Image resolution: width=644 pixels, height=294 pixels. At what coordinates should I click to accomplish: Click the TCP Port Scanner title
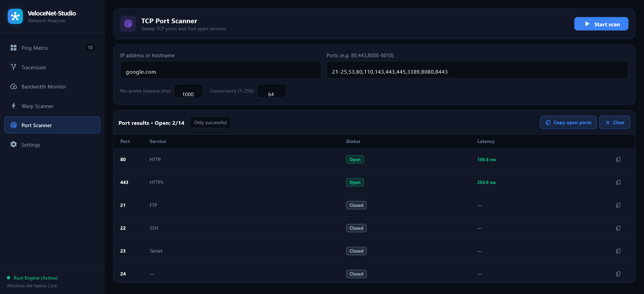pos(169,21)
